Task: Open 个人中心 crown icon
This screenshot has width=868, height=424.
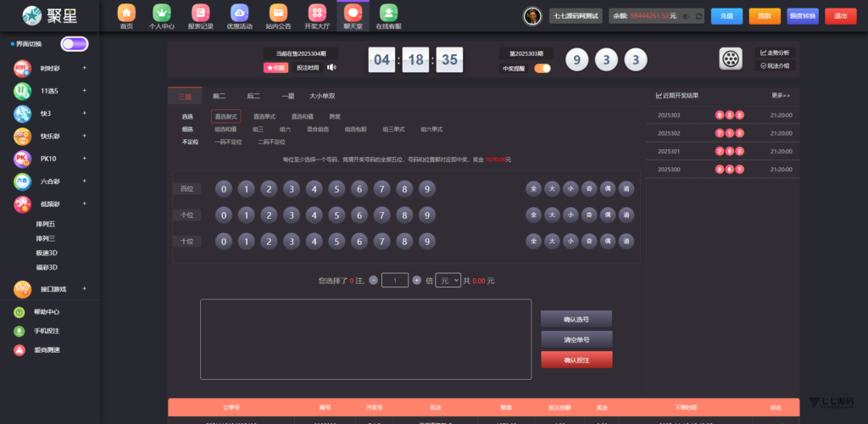Action: point(161,14)
